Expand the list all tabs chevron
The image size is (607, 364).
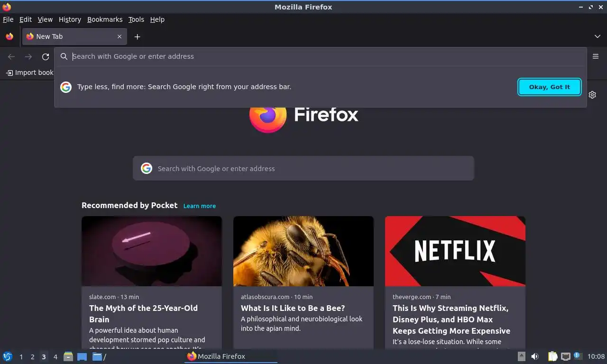click(x=598, y=36)
